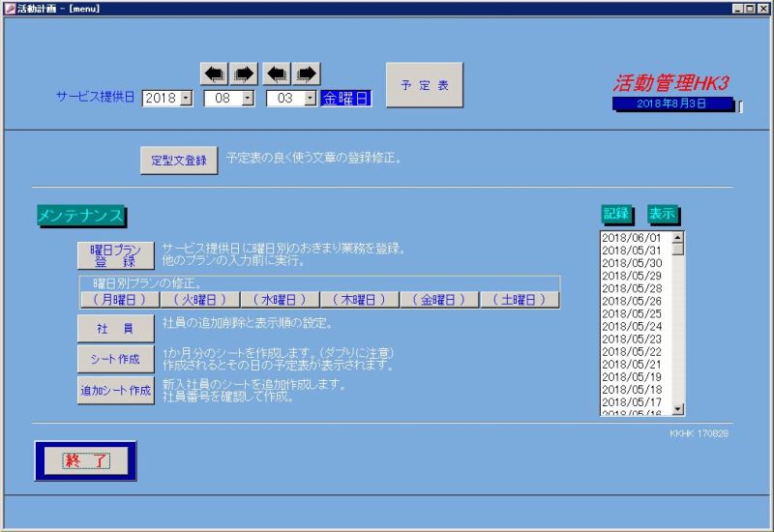The width and height of the screenshot is (774, 532).
Task: Open the 社員 staff settings button
Action: 115,329
